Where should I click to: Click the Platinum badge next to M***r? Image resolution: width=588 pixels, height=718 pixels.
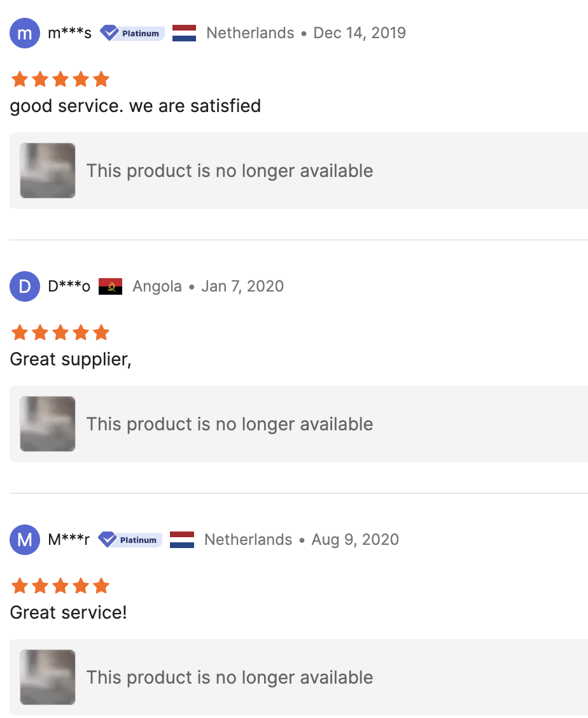click(x=130, y=540)
